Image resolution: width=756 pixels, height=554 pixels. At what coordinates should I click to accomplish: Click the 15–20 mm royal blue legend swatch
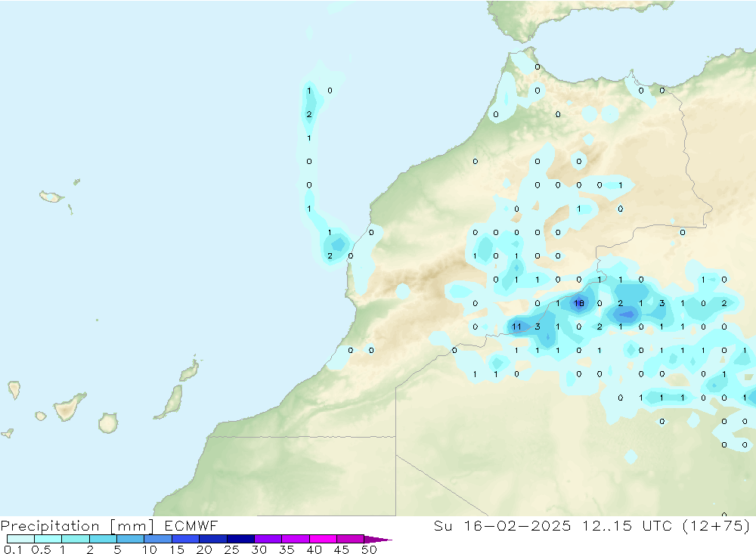(x=186, y=539)
